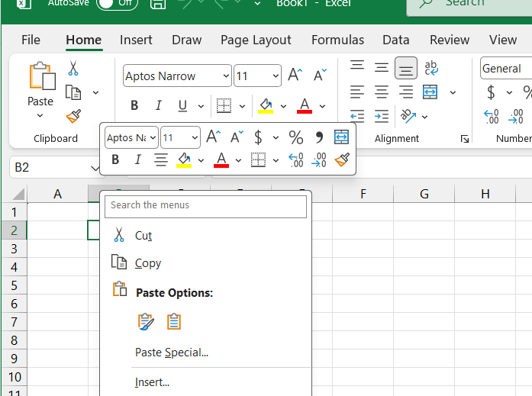Open the Aptos Narrow font name dropdown
The image size is (532, 396).
226,76
